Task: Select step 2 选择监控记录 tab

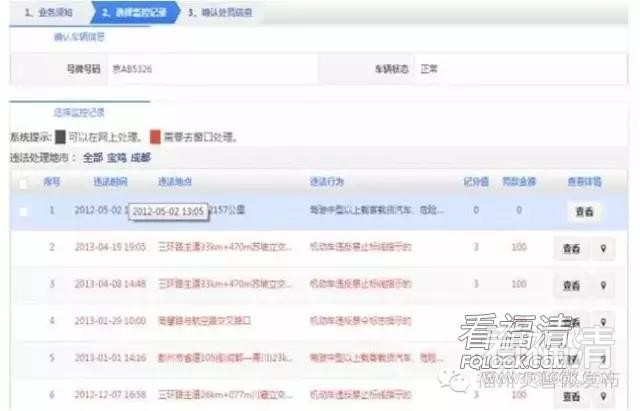Action: pyautogui.click(x=134, y=13)
